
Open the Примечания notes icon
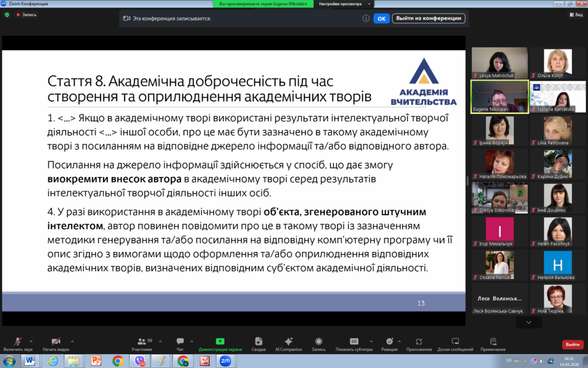click(493, 342)
